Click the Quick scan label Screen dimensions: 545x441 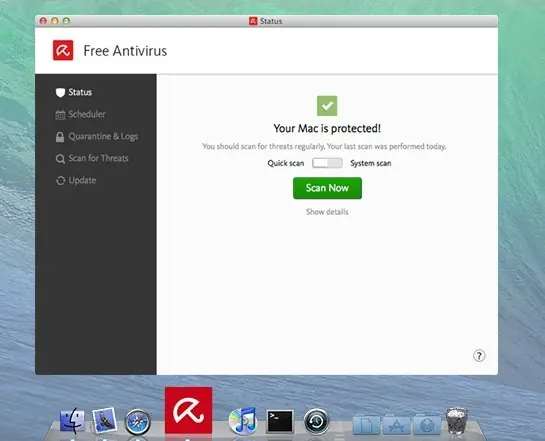[x=286, y=163]
